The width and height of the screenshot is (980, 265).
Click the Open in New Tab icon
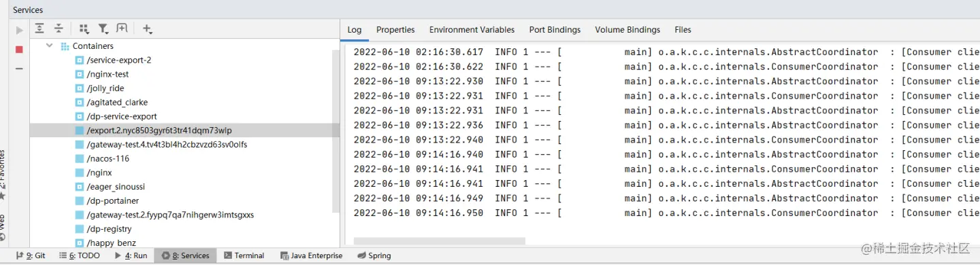122,29
